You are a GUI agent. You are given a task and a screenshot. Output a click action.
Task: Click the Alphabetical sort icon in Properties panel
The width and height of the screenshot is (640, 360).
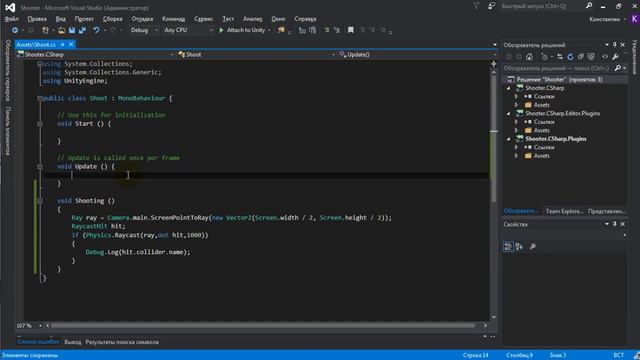click(x=519, y=247)
